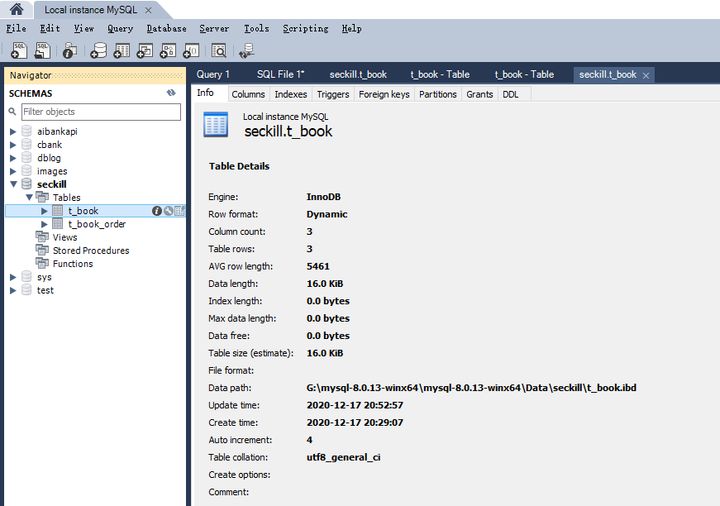Go to the Workbench home screen icon
The width and height of the screenshot is (720, 506).
point(17,9)
